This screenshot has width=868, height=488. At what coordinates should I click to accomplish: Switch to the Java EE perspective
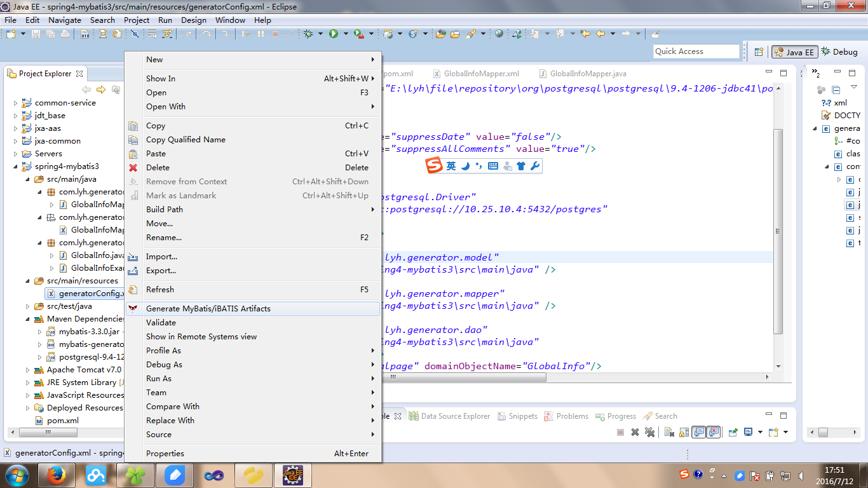click(x=794, y=52)
